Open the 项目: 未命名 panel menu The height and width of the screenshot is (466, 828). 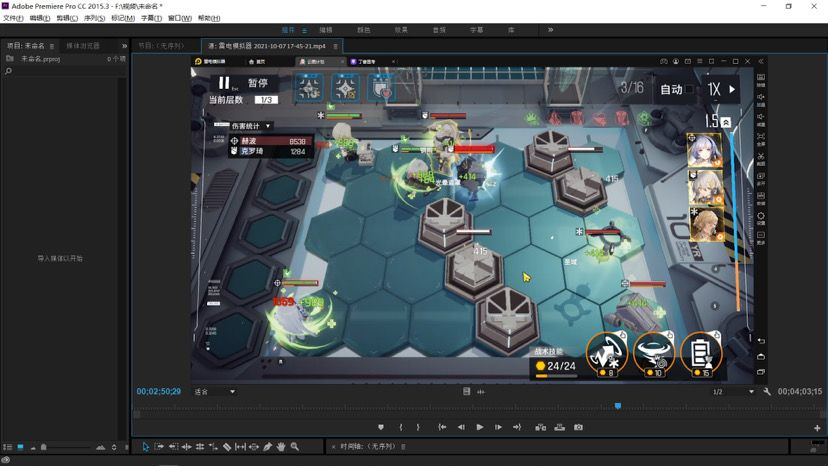(52, 46)
